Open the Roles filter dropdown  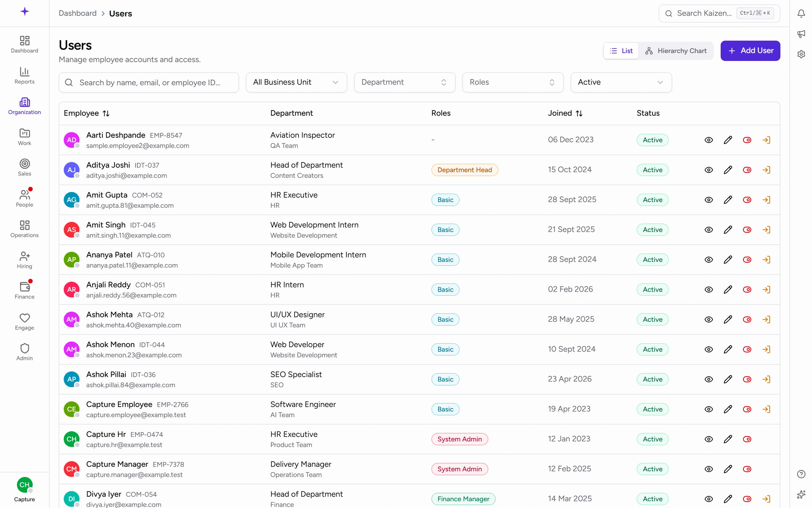[x=513, y=82]
